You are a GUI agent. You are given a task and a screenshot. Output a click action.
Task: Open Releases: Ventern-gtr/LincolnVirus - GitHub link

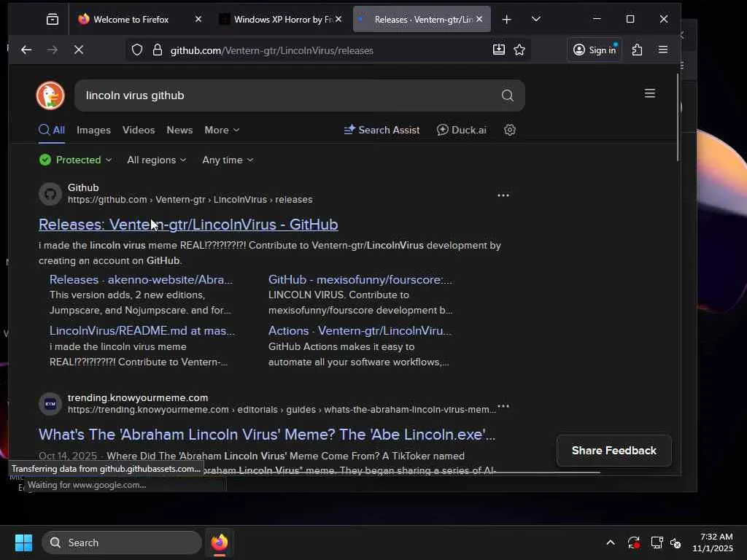coord(188,225)
